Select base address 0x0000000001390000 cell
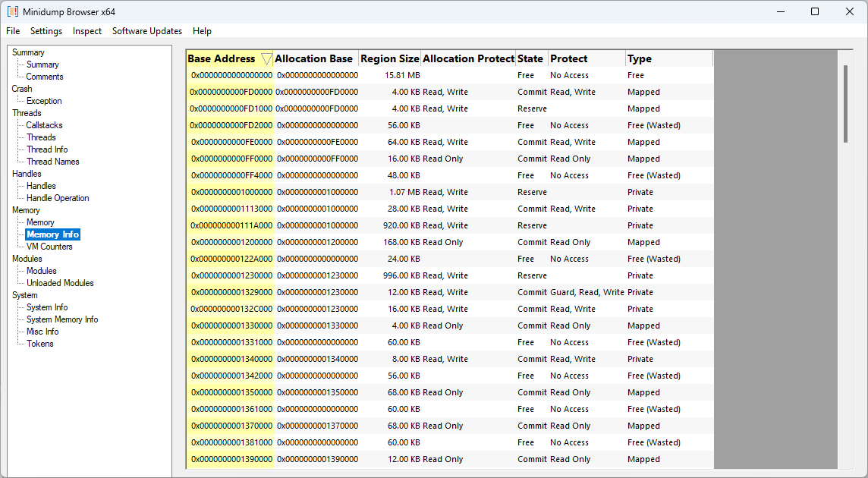 tap(231, 459)
